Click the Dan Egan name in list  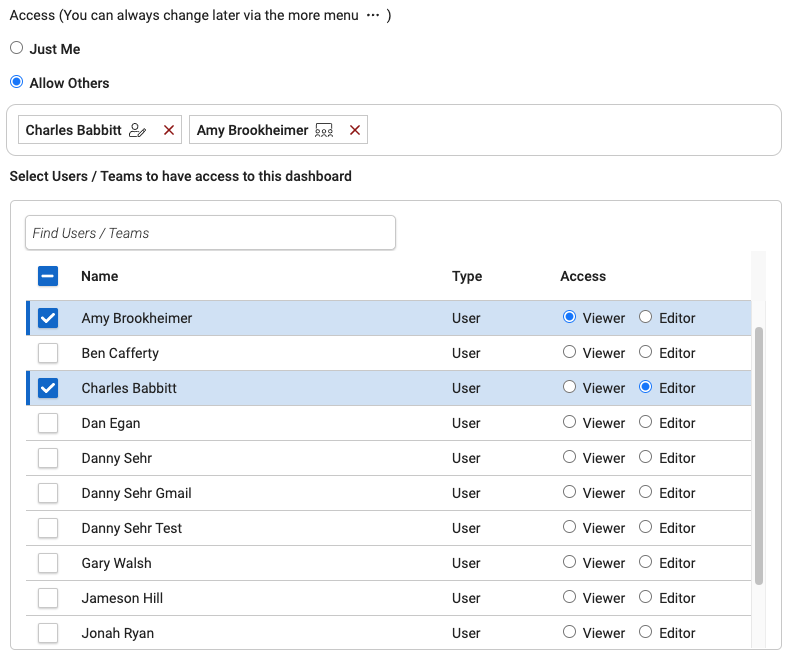(x=111, y=423)
